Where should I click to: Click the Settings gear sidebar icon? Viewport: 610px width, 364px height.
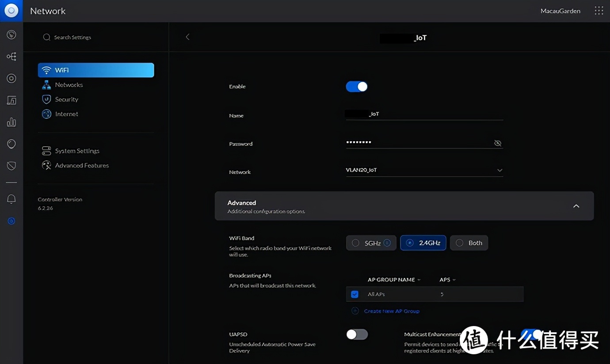11,221
